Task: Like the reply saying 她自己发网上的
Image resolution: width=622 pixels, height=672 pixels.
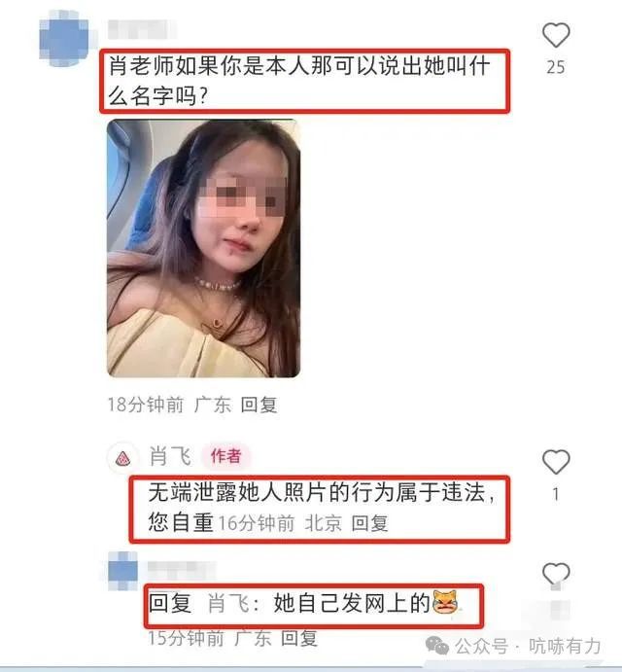Action: [556, 574]
